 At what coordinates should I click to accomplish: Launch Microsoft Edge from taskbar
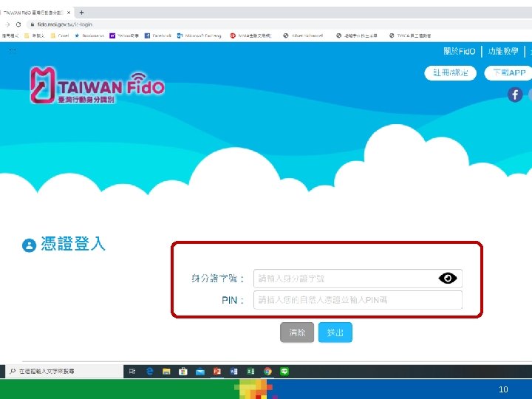pyautogui.click(x=149, y=372)
